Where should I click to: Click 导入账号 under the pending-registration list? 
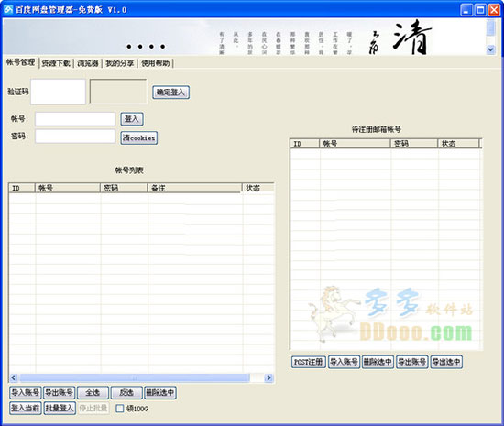click(344, 362)
